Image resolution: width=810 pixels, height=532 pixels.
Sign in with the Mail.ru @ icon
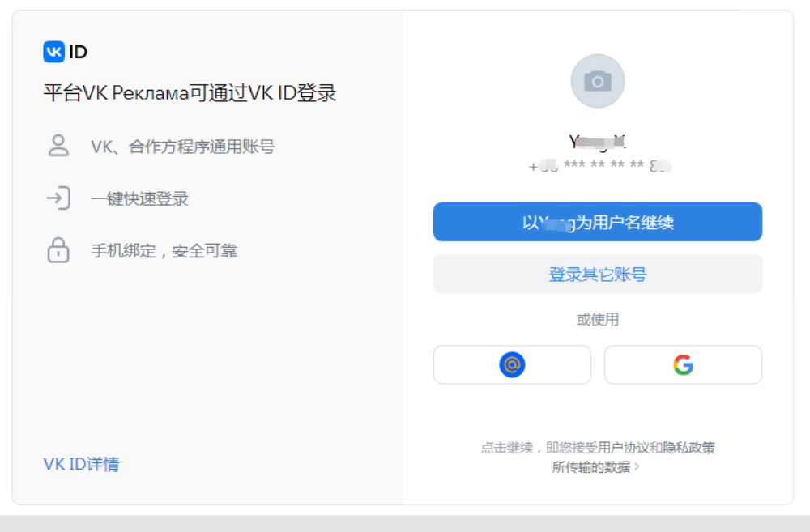click(x=512, y=364)
